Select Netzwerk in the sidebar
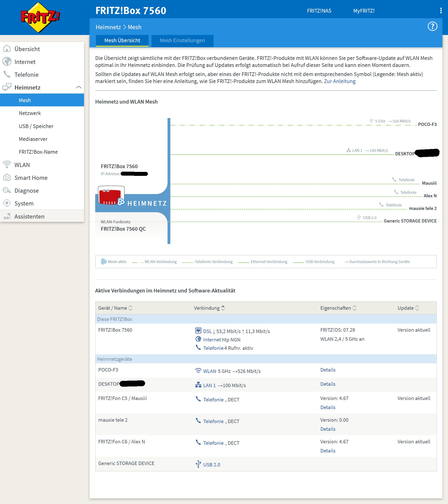448x504 pixels. coord(30,113)
